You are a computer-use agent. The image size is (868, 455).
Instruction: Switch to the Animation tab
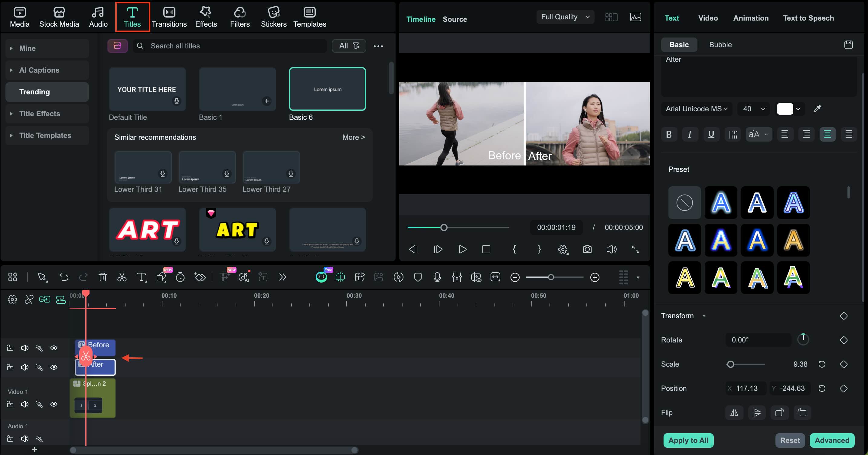(751, 18)
